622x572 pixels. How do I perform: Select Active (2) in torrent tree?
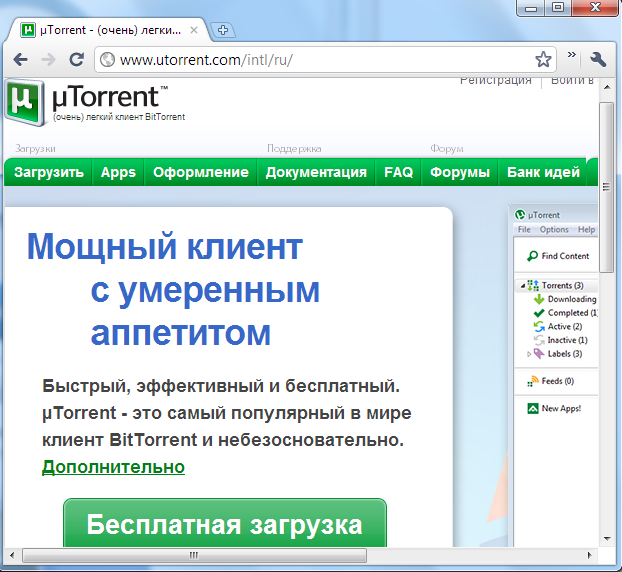565,326
